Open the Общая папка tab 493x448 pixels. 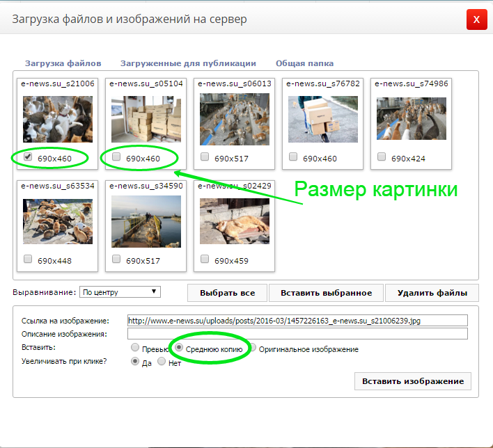(304, 63)
